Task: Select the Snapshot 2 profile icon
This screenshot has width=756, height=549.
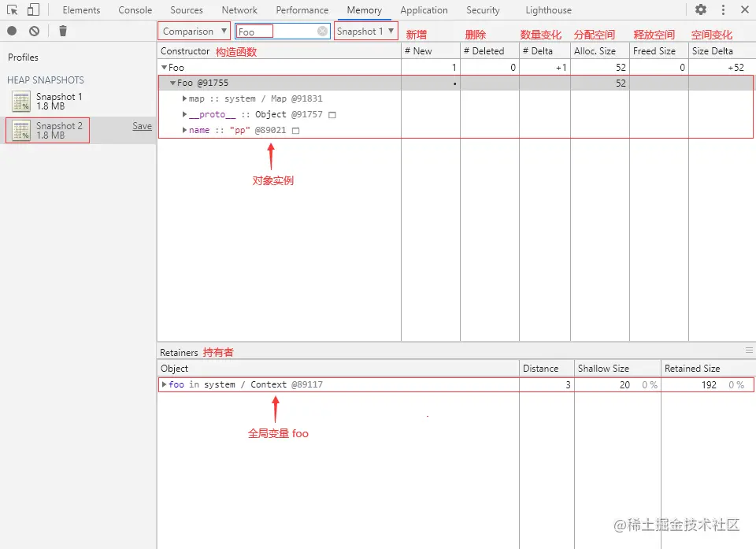Action: 21,130
